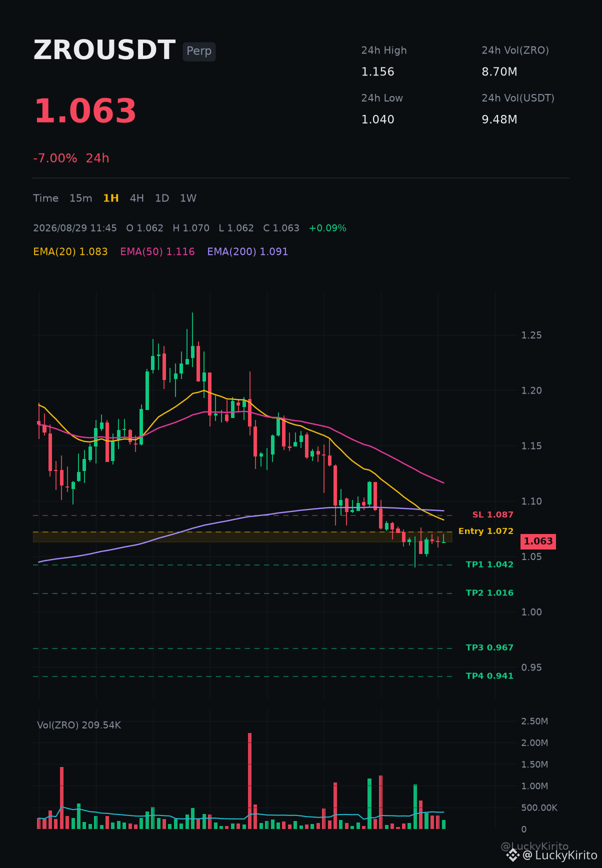The image size is (602, 868).
Task: Click the EMA(200) 1.091 indicator label
Action: (247, 252)
